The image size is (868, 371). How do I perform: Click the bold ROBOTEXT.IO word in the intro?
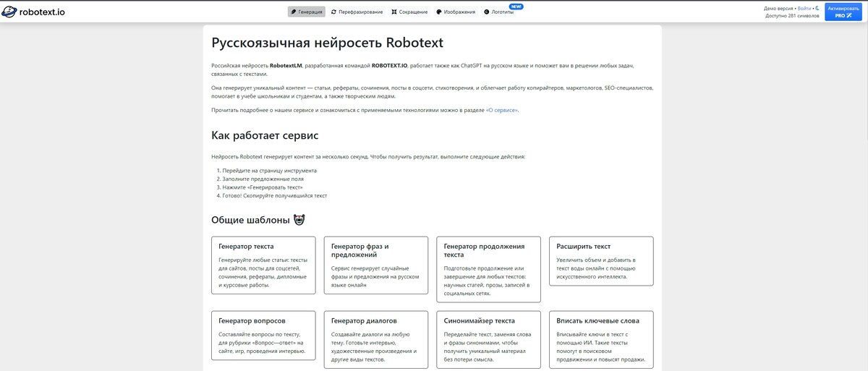click(390, 66)
